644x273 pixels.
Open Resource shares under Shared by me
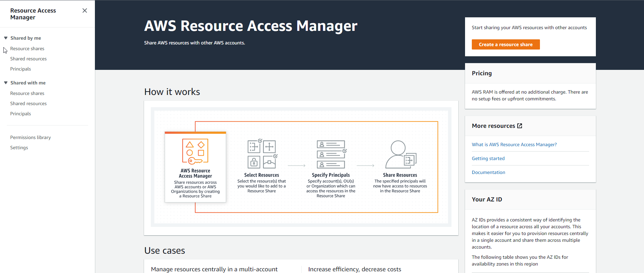pyautogui.click(x=27, y=48)
